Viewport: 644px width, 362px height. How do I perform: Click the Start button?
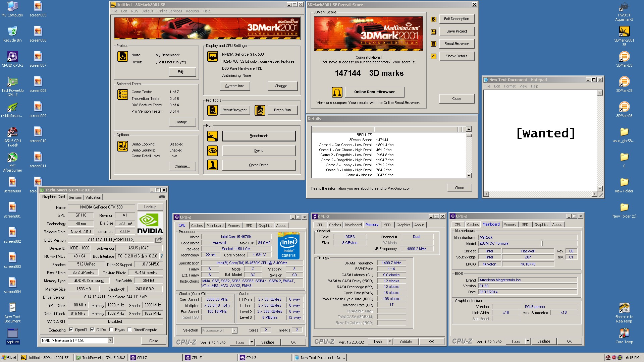[9, 358]
